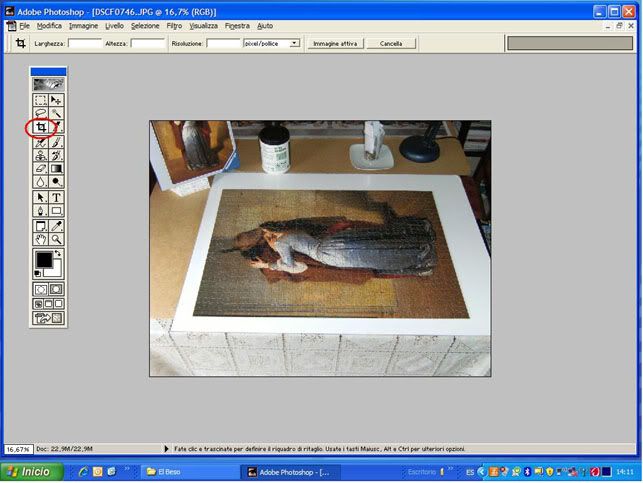This screenshot has height=483, width=643.
Task: Select the Eraser tool
Action: tap(41, 169)
